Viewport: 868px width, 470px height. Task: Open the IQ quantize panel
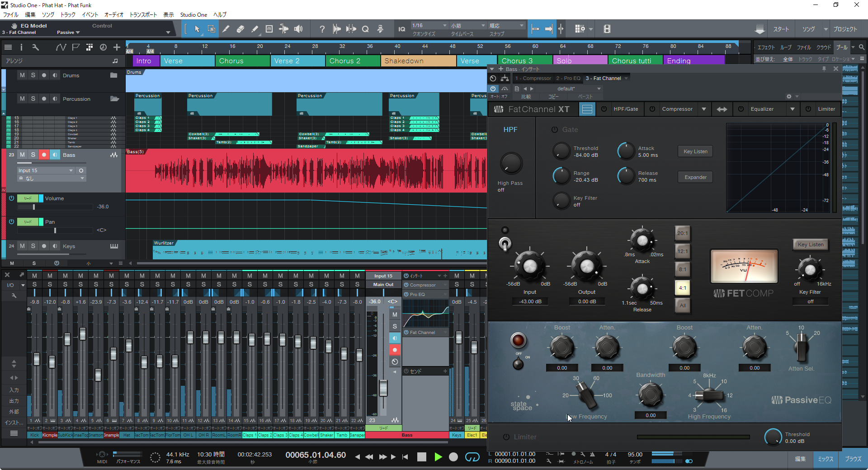401,29
